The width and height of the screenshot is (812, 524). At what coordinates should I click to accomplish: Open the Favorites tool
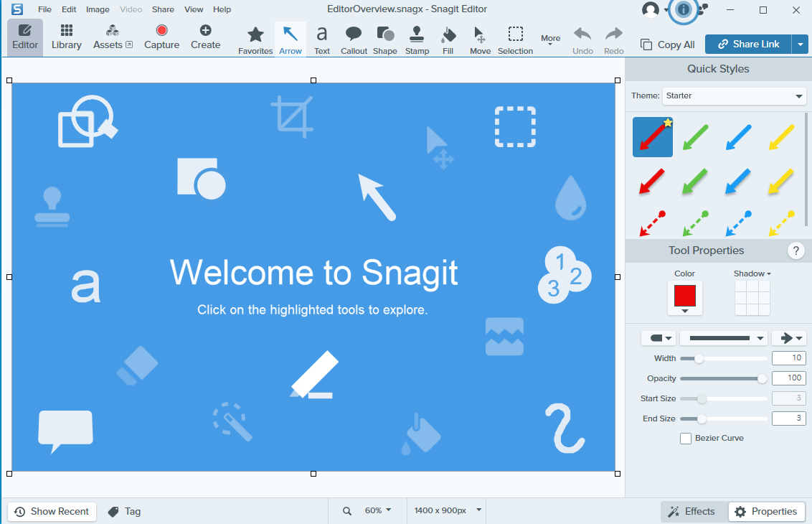point(255,39)
